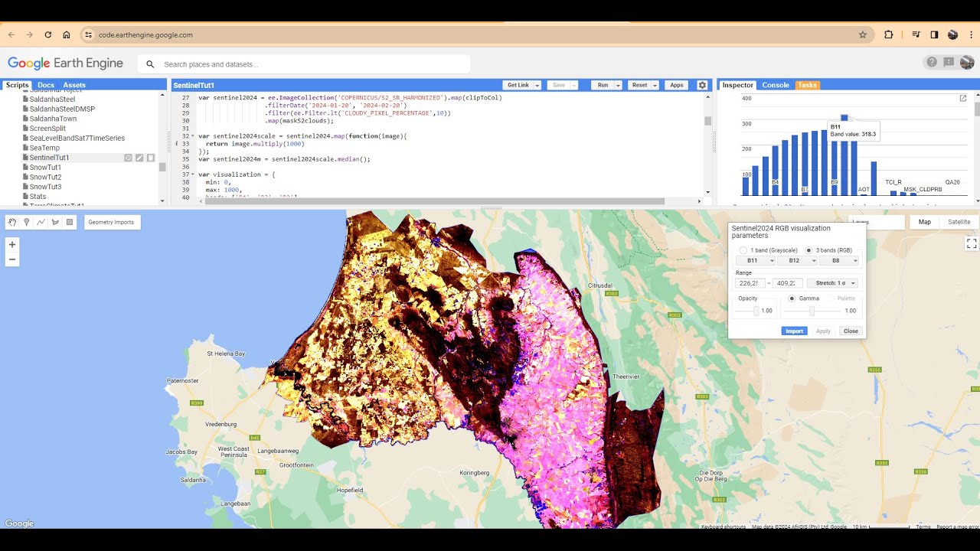The image size is (980, 551).
Task: Open the code editor settings gear
Action: tap(702, 85)
